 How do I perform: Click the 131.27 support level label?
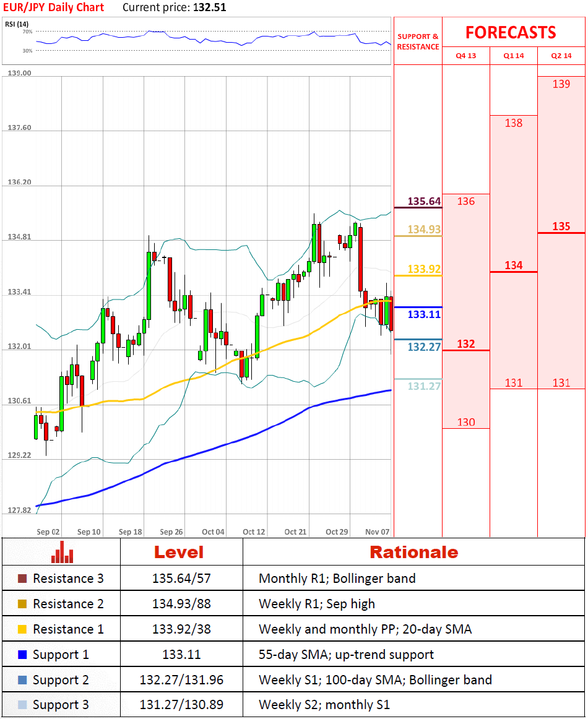pyautogui.click(x=424, y=385)
